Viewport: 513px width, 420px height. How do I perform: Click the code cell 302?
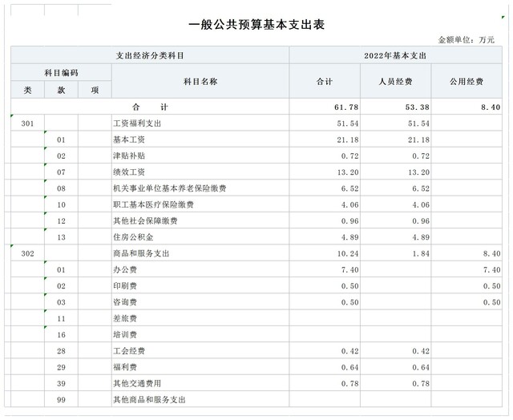pyautogui.click(x=27, y=253)
